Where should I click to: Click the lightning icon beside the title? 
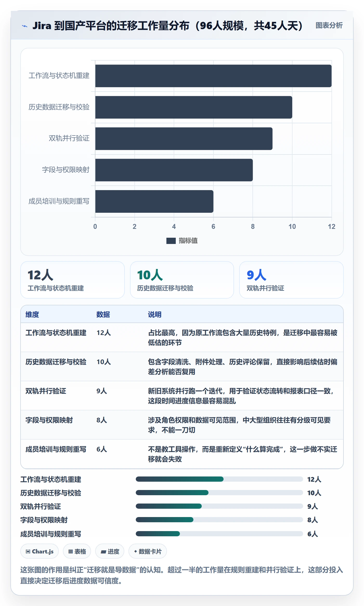click(25, 26)
